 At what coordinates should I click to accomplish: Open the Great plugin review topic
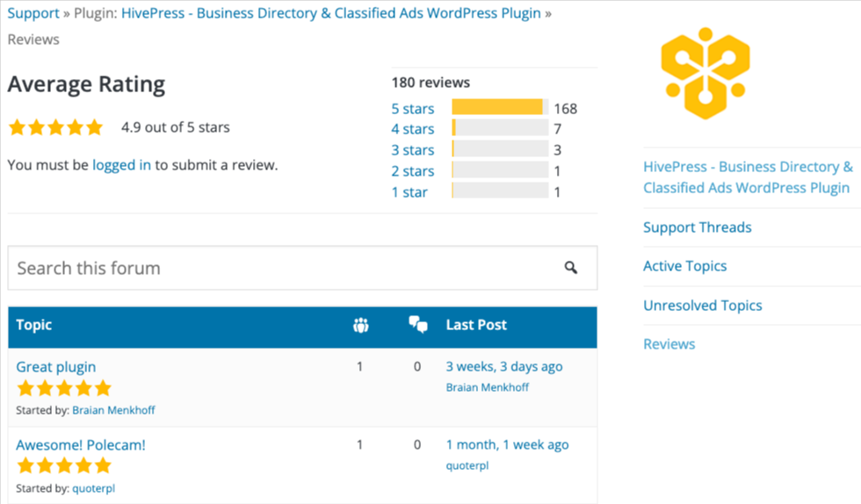(56, 367)
